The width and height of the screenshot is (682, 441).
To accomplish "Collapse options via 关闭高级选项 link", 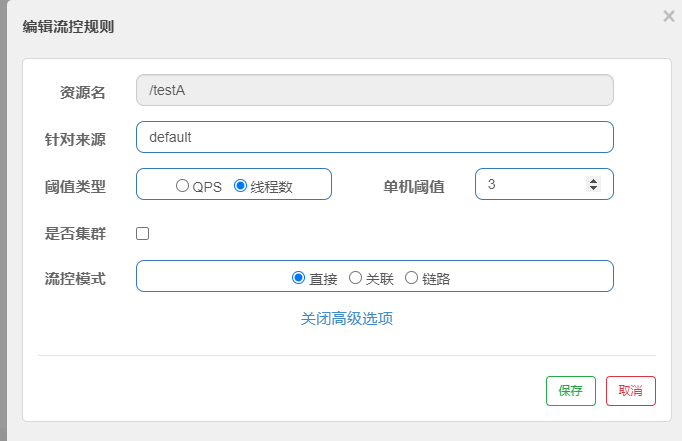I will coord(347,319).
